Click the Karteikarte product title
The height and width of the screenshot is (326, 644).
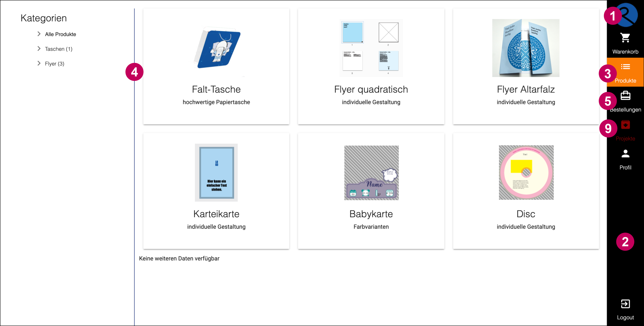pos(216,214)
